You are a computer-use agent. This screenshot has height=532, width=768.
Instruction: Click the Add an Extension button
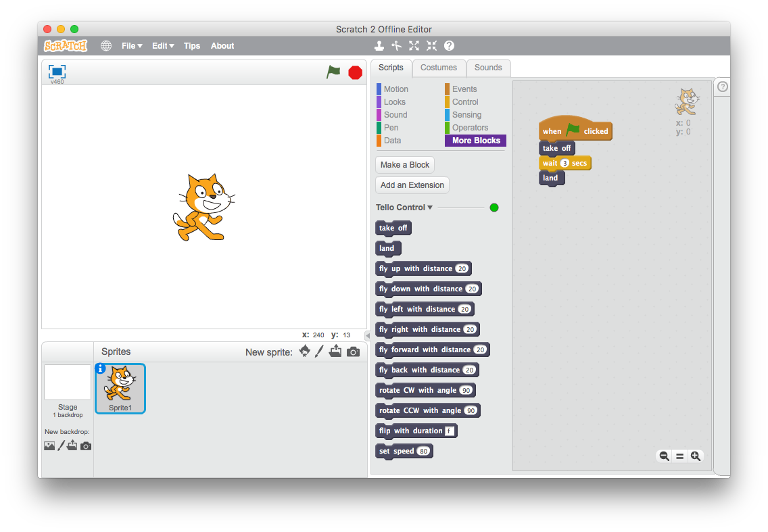(412, 185)
